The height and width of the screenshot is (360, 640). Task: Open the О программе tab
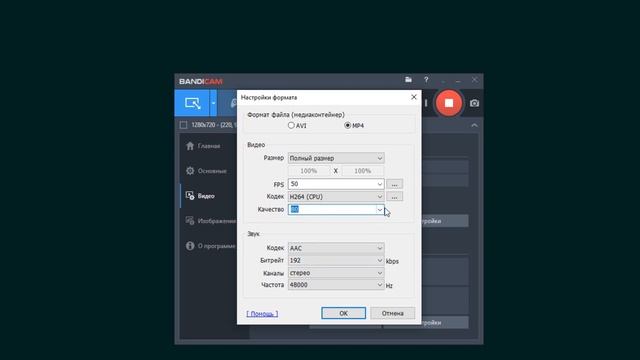pyautogui.click(x=210, y=246)
